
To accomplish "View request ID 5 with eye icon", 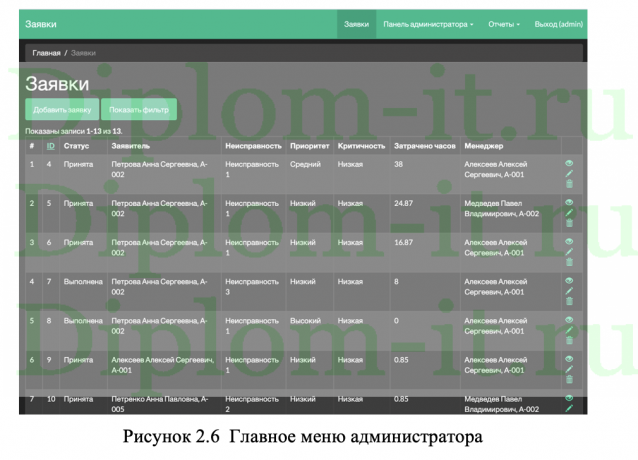I will click(x=569, y=202).
